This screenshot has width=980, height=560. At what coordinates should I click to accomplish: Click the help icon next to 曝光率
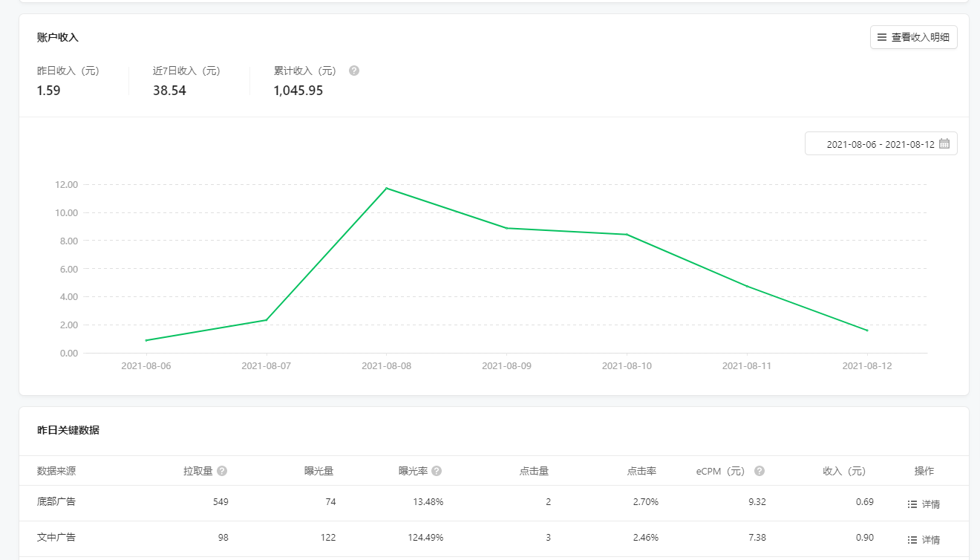[x=437, y=471]
